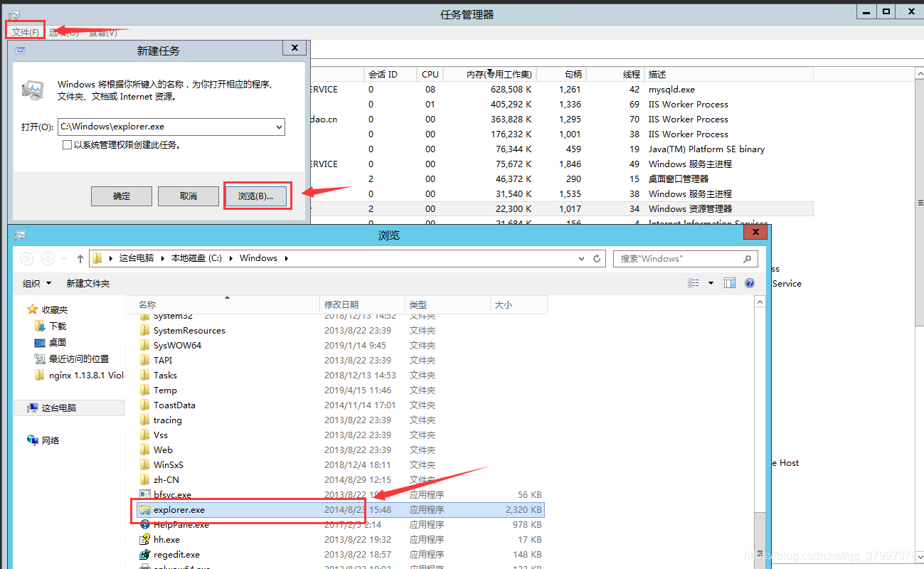Expand the arrow after Windows in breadcrumb
Screen dimensions: 924x569
click(x=286, y=258)
